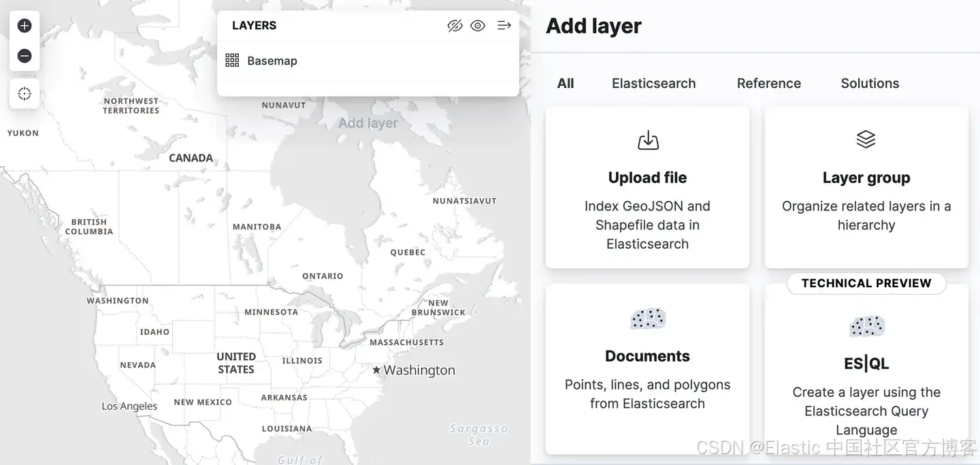Click the Upload file import icon
The width and height of the screenshot is (980, 465).
[x=648, y=140]
